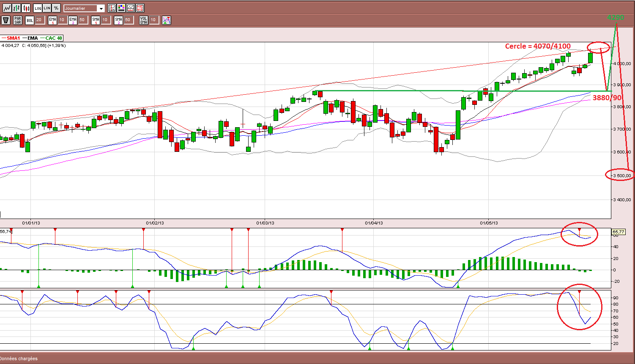Image resolution: width=635 pixels, height=364 pixels.
Task: Click the Données chargées status text
Action: click(x=19, y=359)
